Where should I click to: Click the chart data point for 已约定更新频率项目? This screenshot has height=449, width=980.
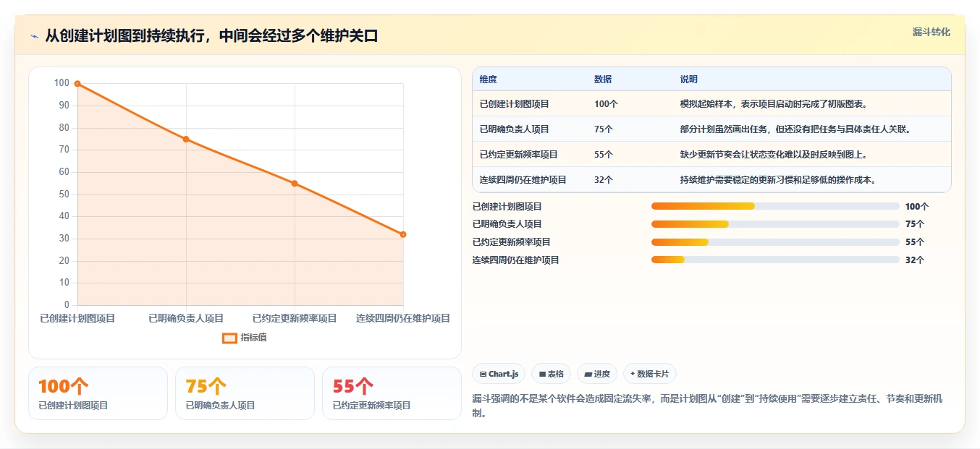(295, 184)
